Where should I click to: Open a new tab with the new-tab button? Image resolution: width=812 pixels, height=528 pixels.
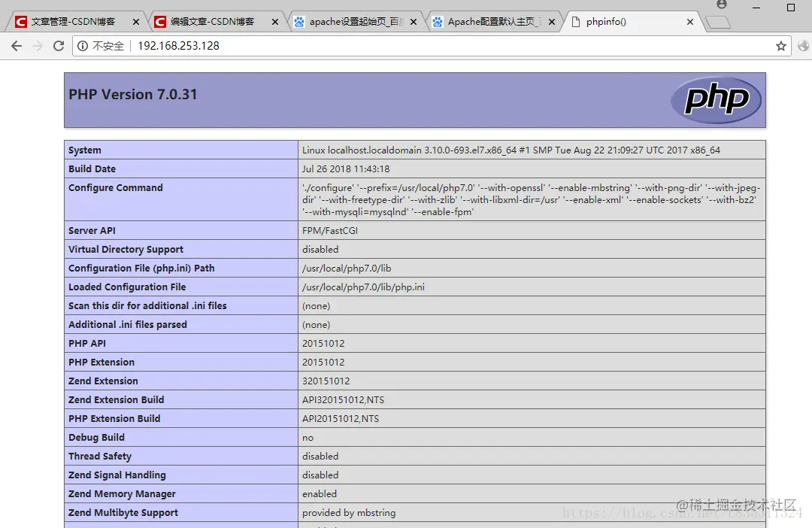(718, 23)
